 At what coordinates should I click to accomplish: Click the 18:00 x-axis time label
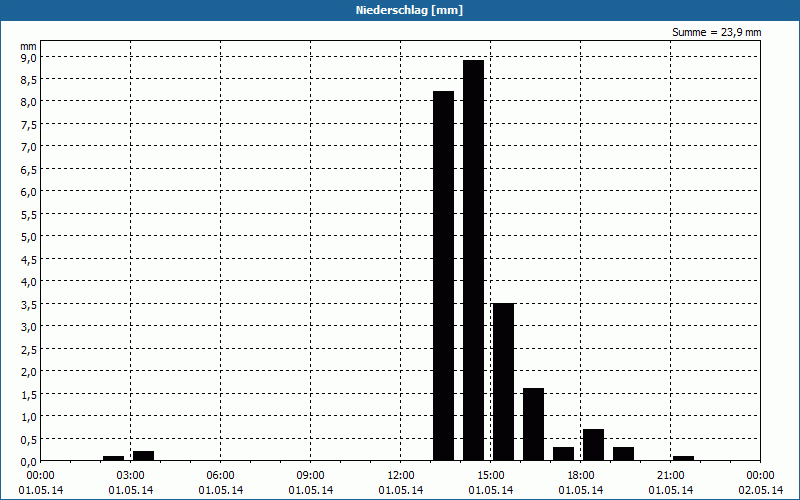point(581,476)
